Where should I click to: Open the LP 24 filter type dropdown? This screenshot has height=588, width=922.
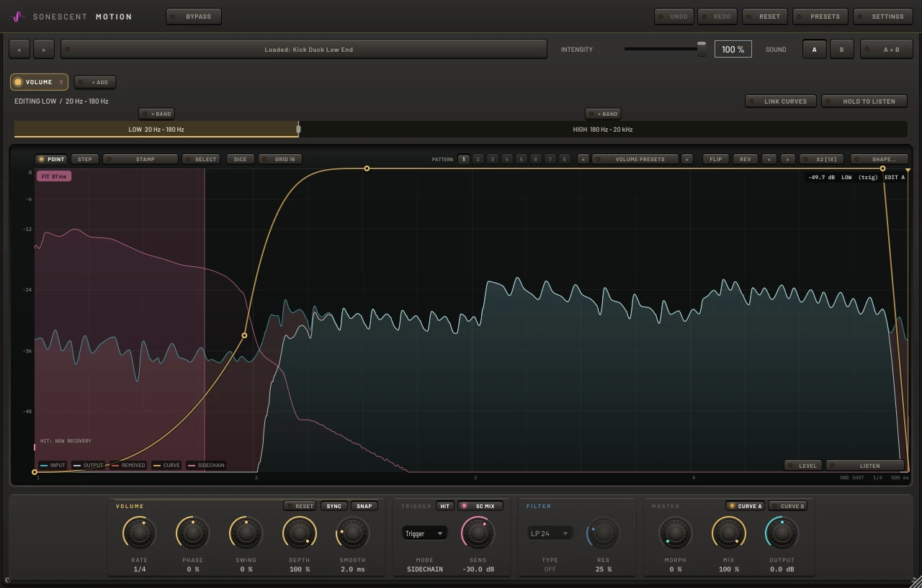point(550,533)
